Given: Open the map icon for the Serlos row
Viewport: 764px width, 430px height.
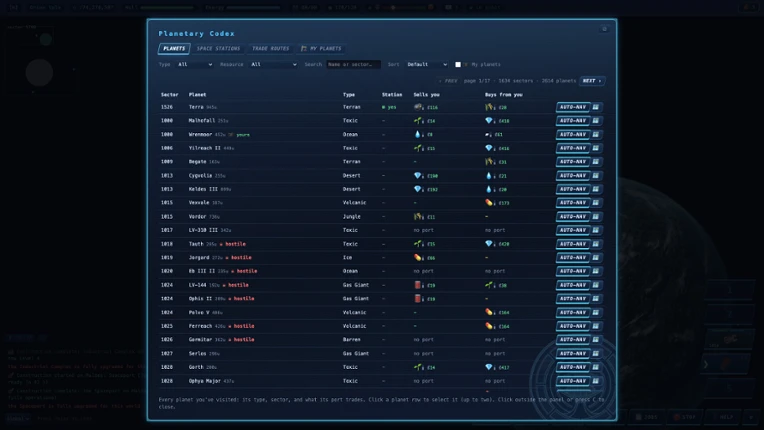Looking at the screenshot, I should coord(596,354).
